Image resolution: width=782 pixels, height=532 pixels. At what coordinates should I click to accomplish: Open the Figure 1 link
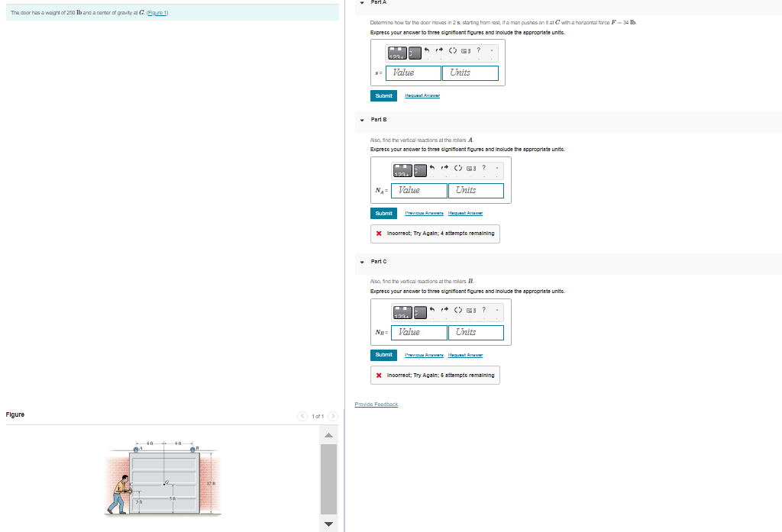[157, 13]
